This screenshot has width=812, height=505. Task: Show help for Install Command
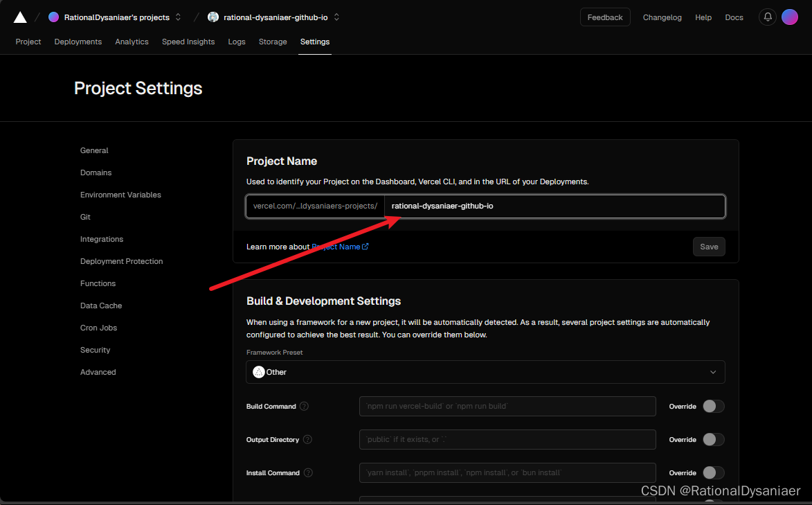(x=308, y=473)
